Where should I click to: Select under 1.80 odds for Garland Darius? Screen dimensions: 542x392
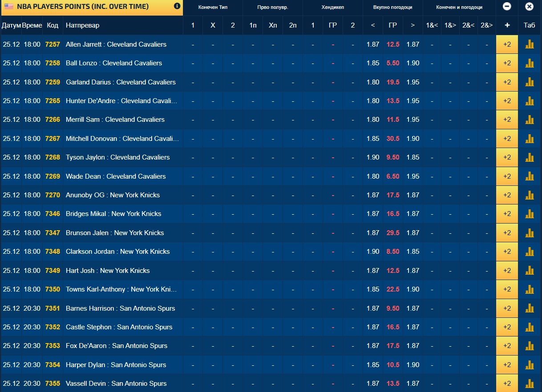tap(373, 82)
